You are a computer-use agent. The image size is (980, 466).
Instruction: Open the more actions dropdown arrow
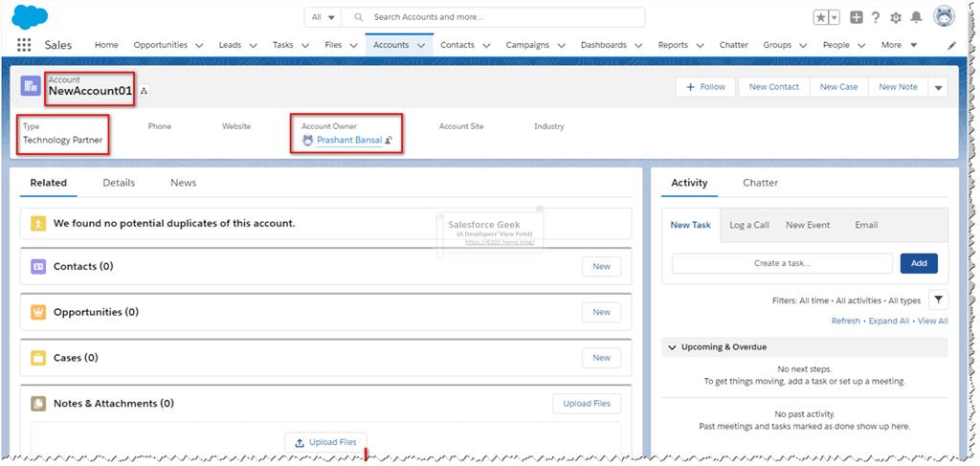pyautogui.click(x=938, y=87)
